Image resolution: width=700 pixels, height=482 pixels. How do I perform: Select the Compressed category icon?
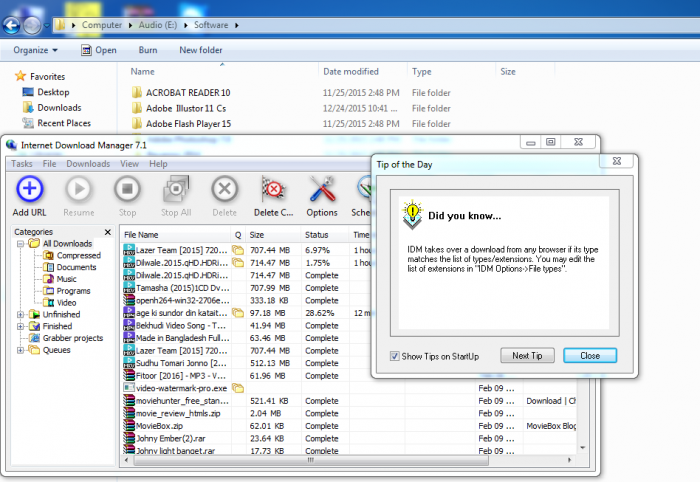click(x=48, y=255)
